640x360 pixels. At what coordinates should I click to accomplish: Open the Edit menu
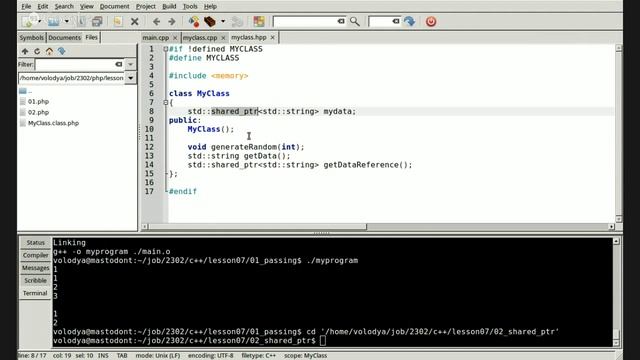point(42,6)
